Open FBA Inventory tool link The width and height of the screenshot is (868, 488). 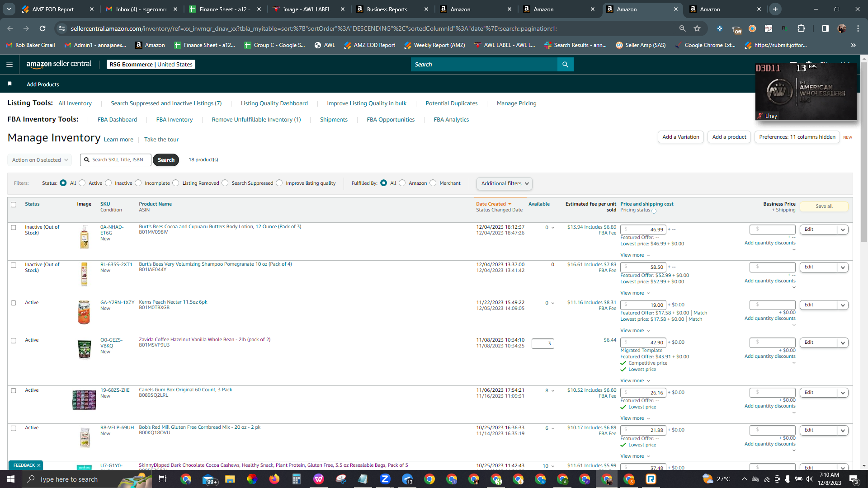tap(175, 119)
